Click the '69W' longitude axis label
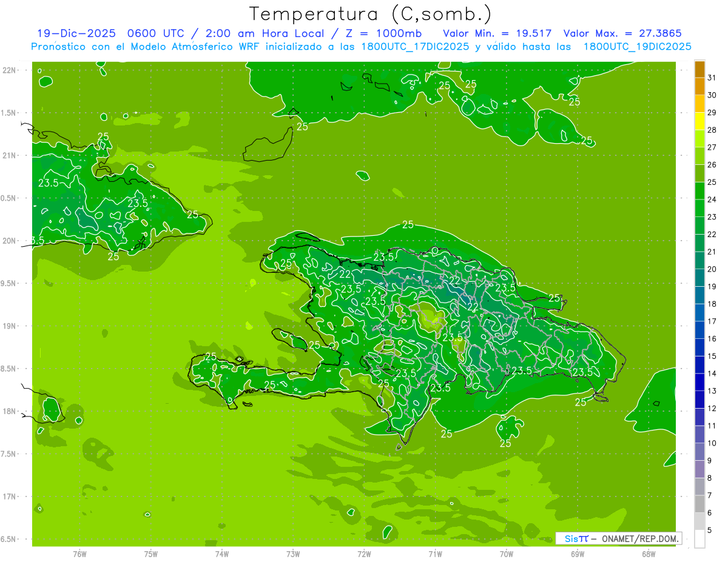This screenshot has height=562, width=728. point(578,554)
